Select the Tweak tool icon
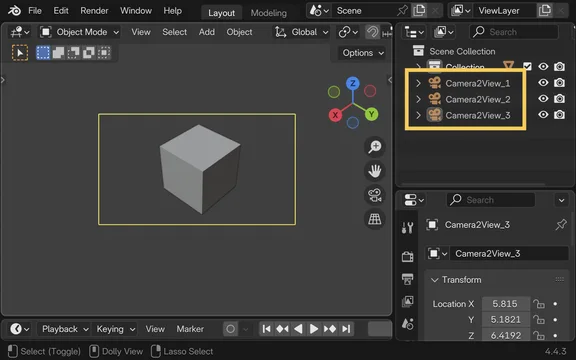Viewport: 576px width, 360px height. coord(20,53)
